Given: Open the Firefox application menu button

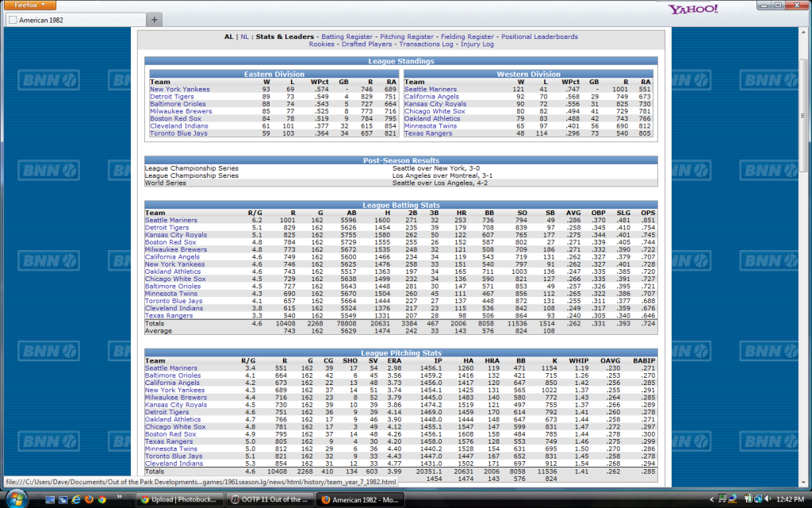Looking at the screenshot, I should pos(29,5).
